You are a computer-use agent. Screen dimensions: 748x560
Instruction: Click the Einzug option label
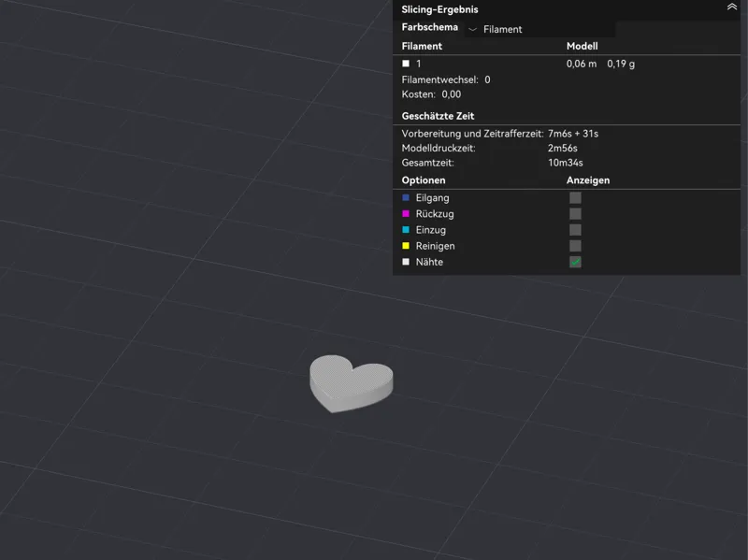coord(431,230)
